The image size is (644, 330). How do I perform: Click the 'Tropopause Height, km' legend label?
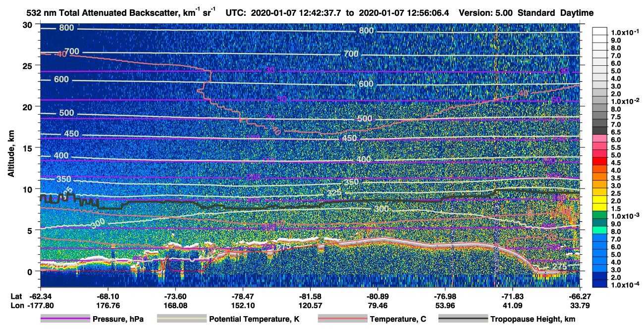point(533,320)
